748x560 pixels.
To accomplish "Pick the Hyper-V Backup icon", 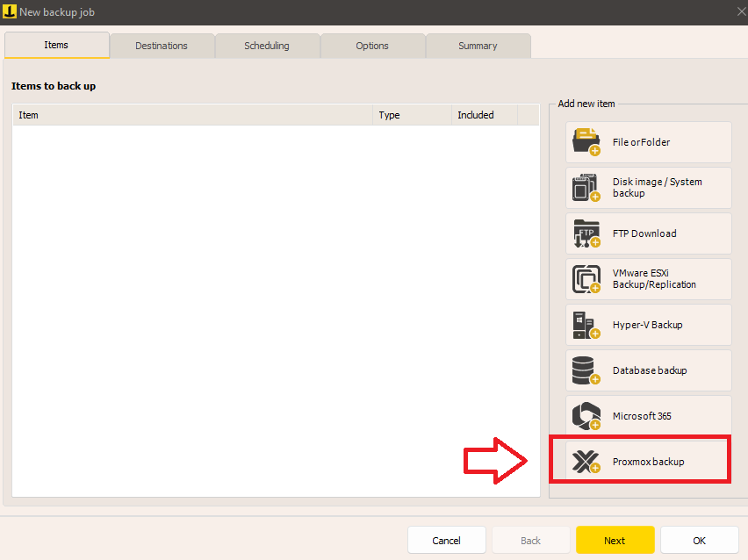I will [586, 325].
